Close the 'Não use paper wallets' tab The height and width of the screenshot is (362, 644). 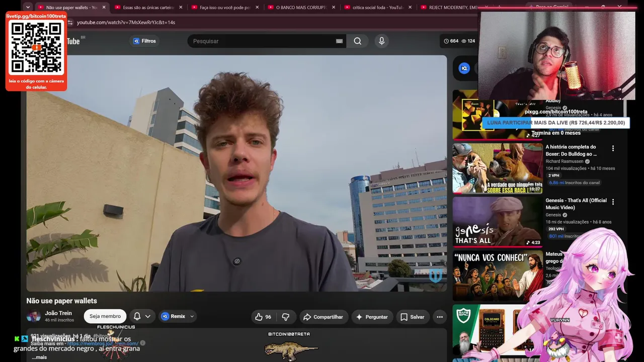104,8
